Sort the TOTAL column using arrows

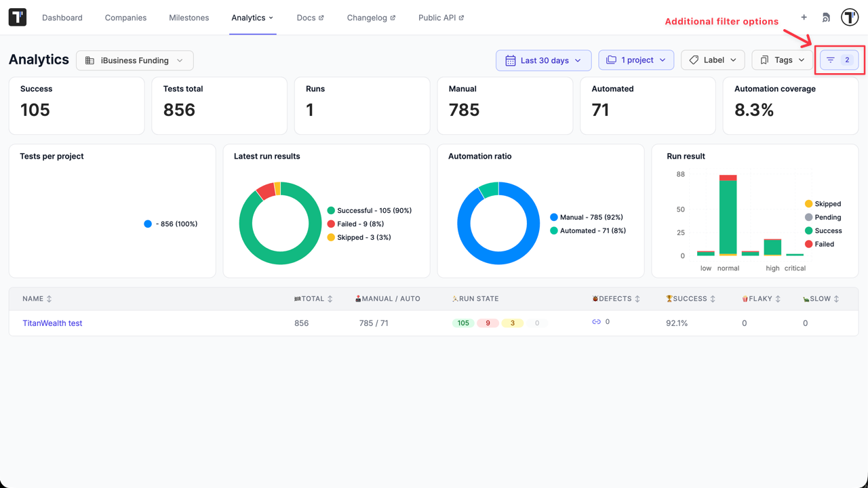pos(330,299)
